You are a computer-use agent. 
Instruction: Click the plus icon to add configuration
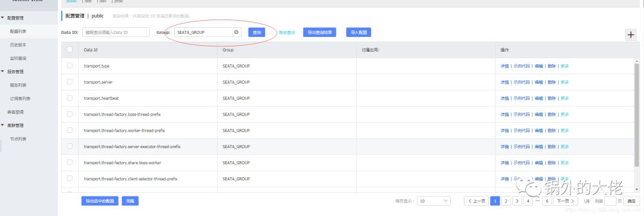(631, 35)
